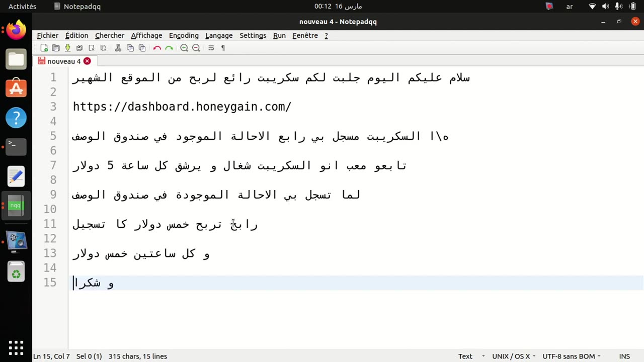Toggle the Word Wrap toolbar icon

(x=211, y=48)
